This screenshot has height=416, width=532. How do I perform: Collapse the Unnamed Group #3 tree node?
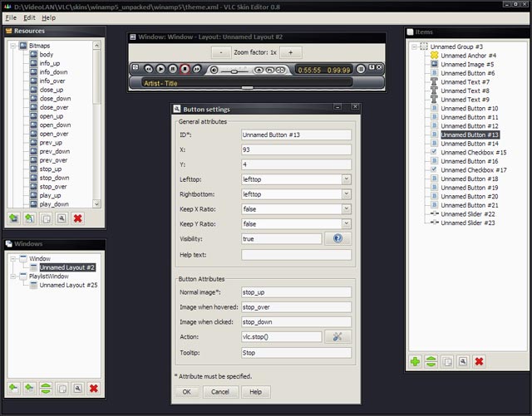[415, 47]
